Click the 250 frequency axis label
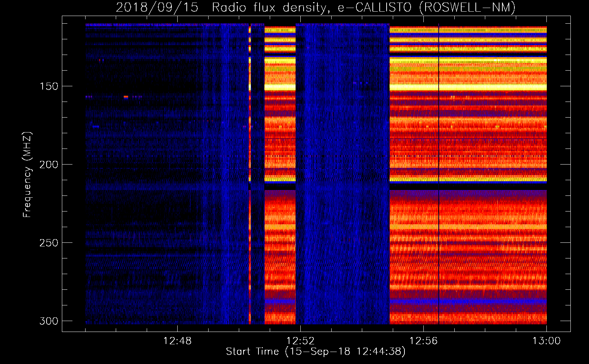Image resolution: width=589 pixels, height=364 pixels. [49, 243]
